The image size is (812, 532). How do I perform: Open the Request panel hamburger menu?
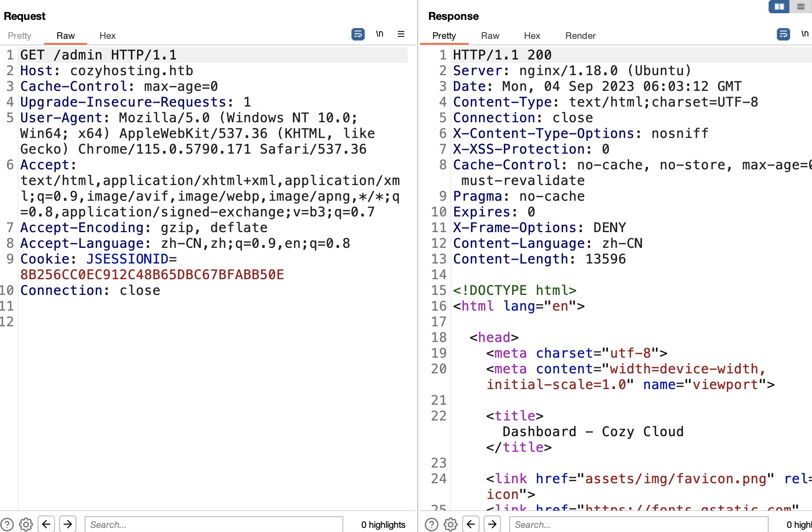pyautogui.click(x=401, y=34)
